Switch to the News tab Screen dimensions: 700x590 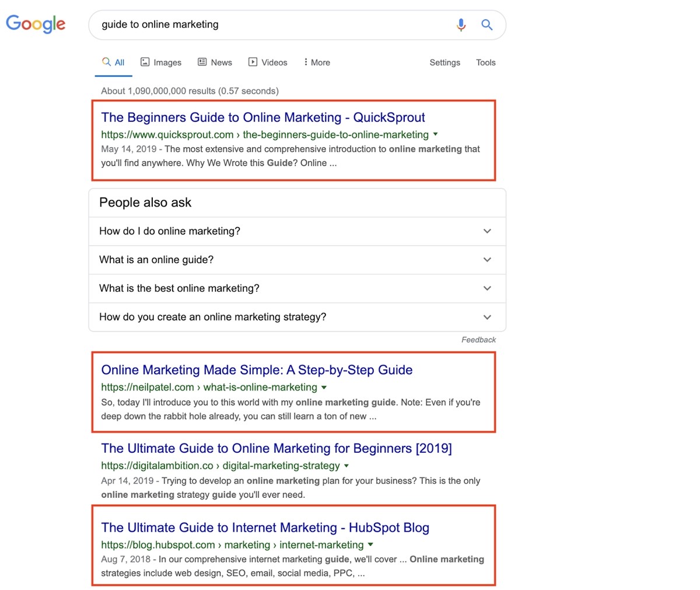point(215,62)
